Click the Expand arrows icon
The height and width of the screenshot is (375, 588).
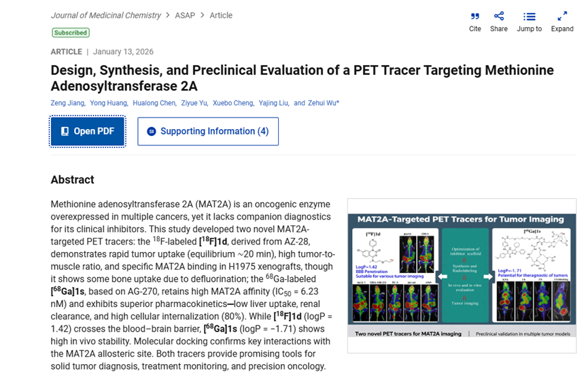point(562,16)
